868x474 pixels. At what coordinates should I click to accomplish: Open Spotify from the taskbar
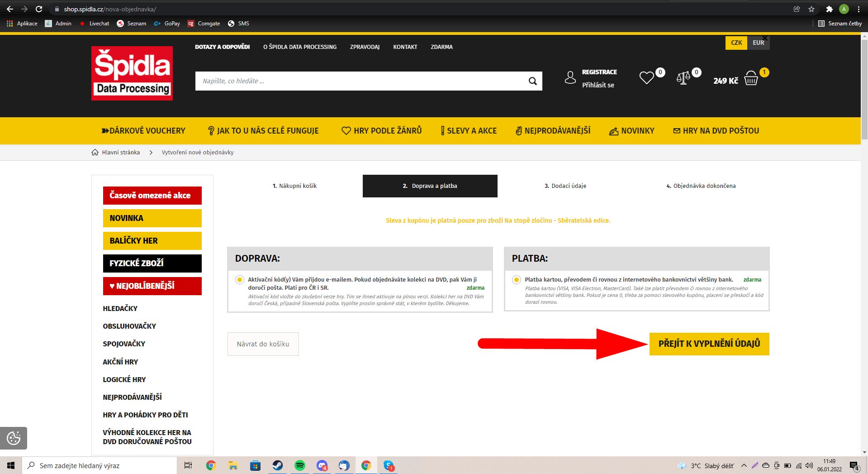tap(299, 465)
